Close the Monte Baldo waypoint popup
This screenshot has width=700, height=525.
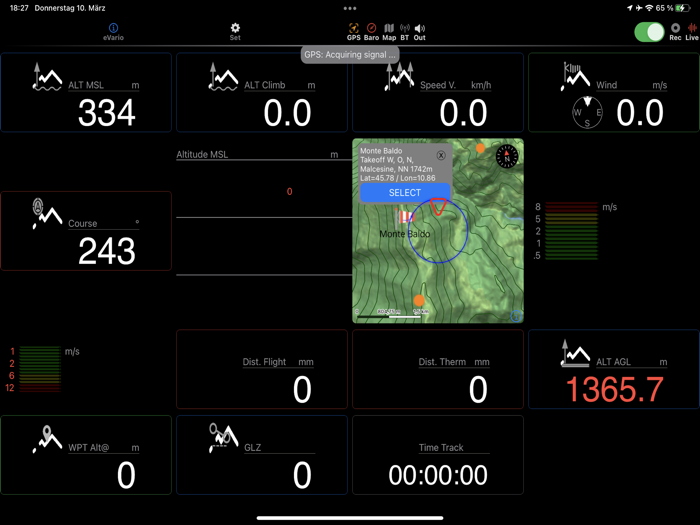pos(441,155)
